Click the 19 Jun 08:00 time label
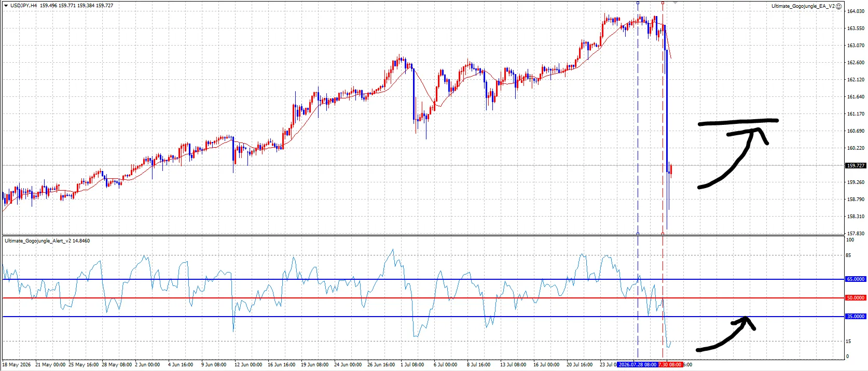The image size is (868, 371). (314, 365)
